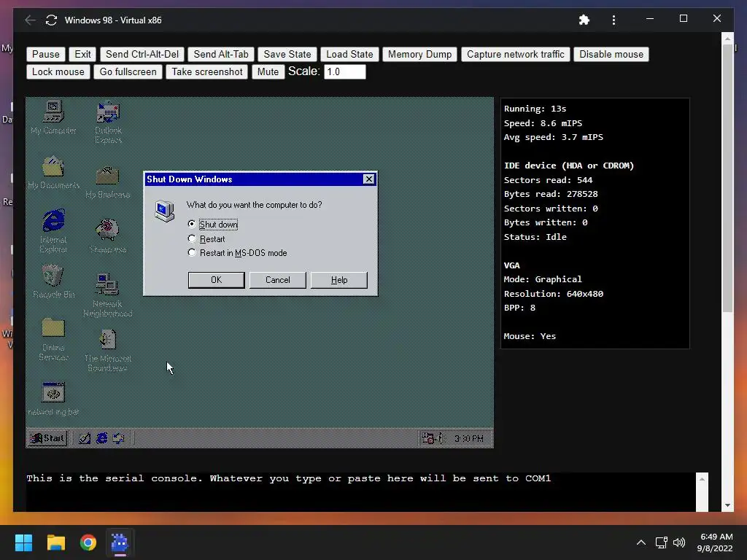Click Show Desktop quick launch icon
Viewport: 747px width, 560px height.
click(85, 438)
